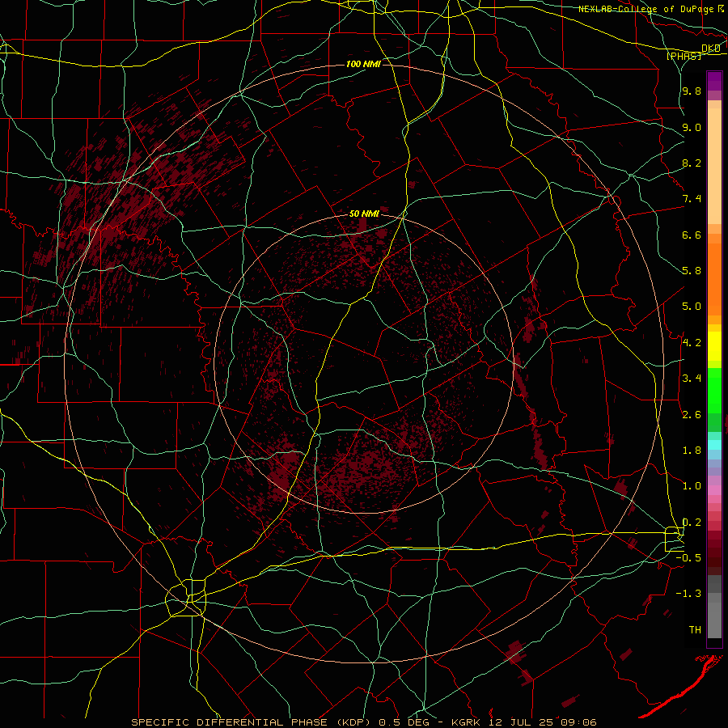The height and width of the screenshot is (728, 728).
Task: Click the "NEXLAB-College of DuPage" label
Action: [645, 9]
